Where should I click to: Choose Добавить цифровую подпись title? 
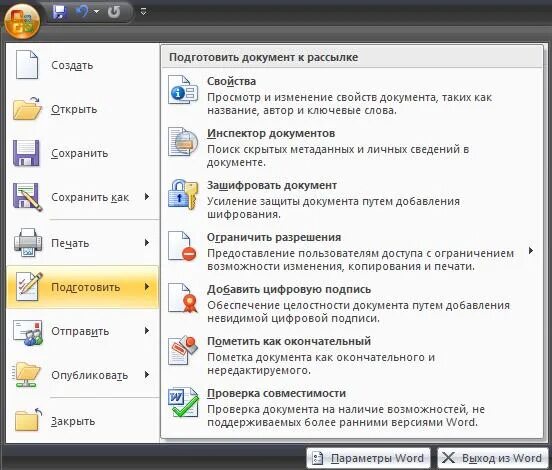(289, 289)
